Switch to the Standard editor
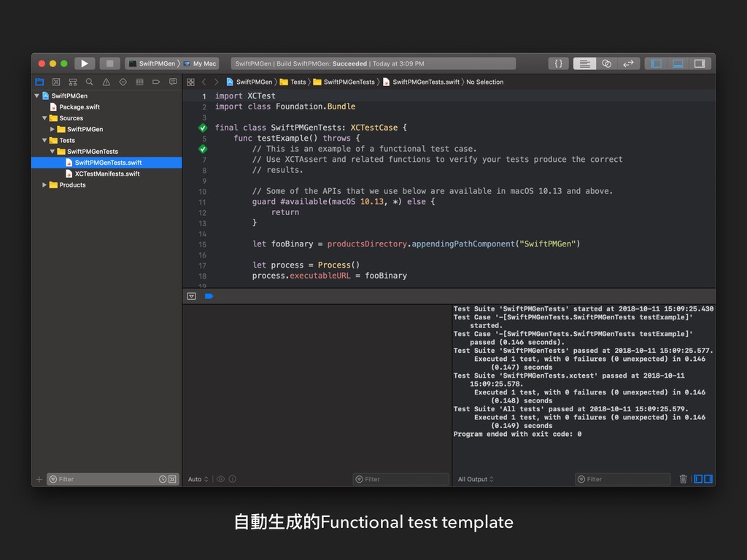The image size is (747, 560). click(x=584, y=63)
